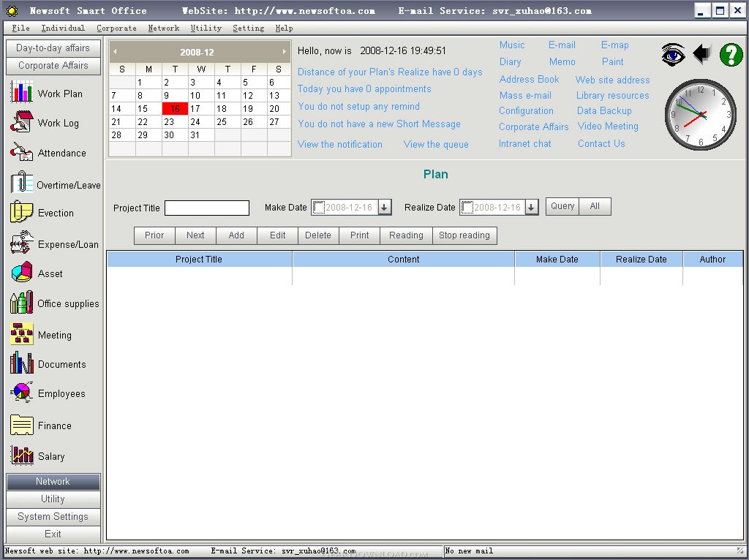
Task: Open the Meeting icon in sidebar
Action: click(21, 334)
